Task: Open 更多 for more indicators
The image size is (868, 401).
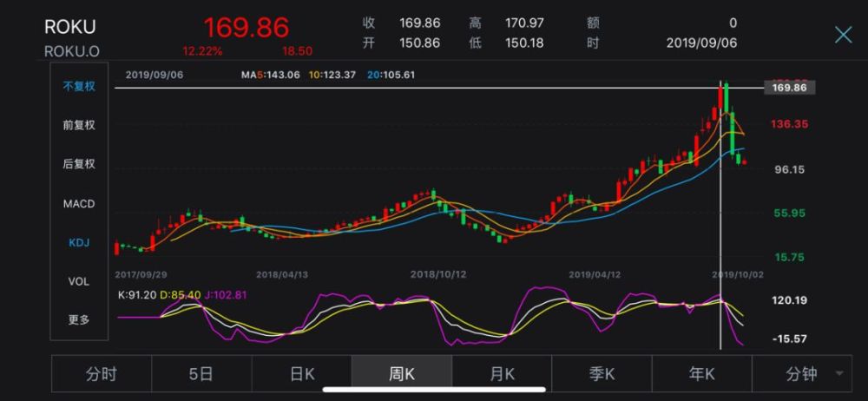Action: (79, 320)
